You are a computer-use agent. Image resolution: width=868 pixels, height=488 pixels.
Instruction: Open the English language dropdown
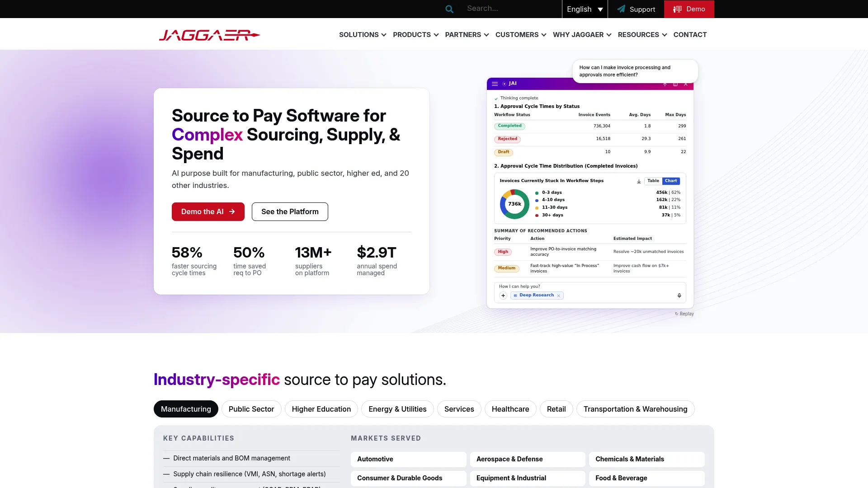click(585, 9)
